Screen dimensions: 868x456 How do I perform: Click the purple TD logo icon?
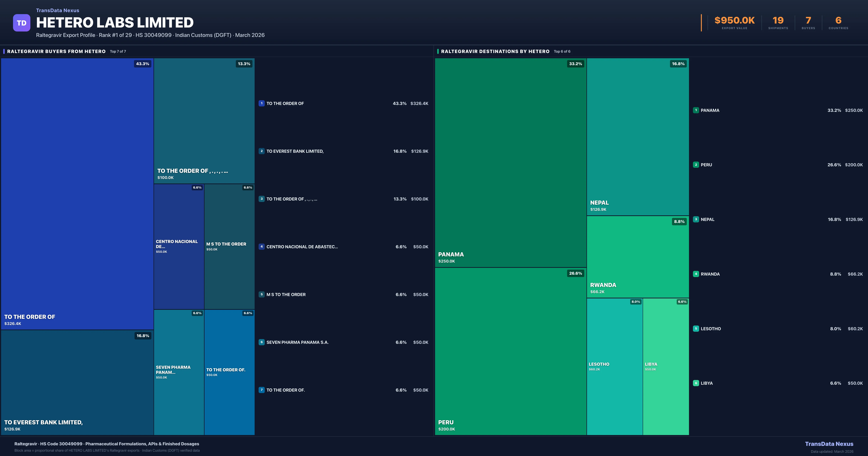(x=22, y=23)
